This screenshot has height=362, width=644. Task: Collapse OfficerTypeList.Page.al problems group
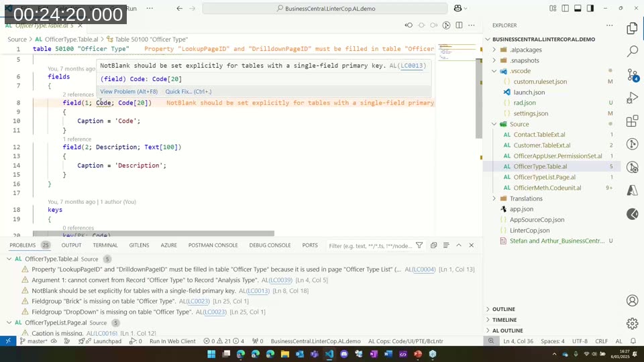coord(9,322)
